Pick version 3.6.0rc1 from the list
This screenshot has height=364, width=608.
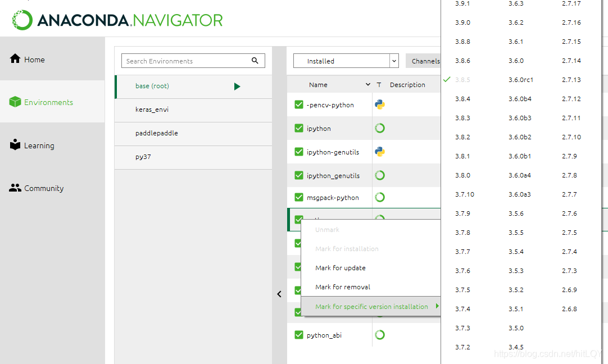click(x=521, y=80)
